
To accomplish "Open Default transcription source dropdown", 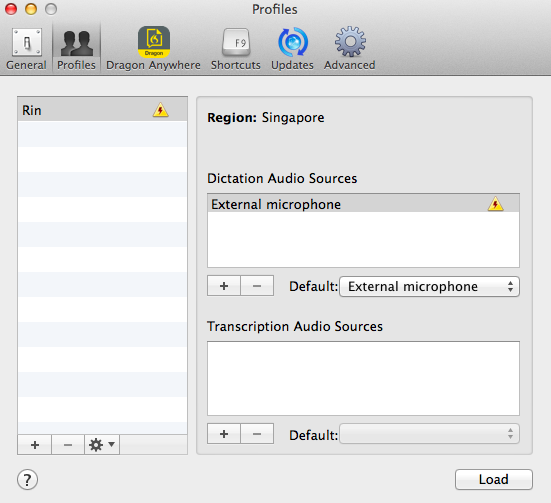I will coord(429,434).
